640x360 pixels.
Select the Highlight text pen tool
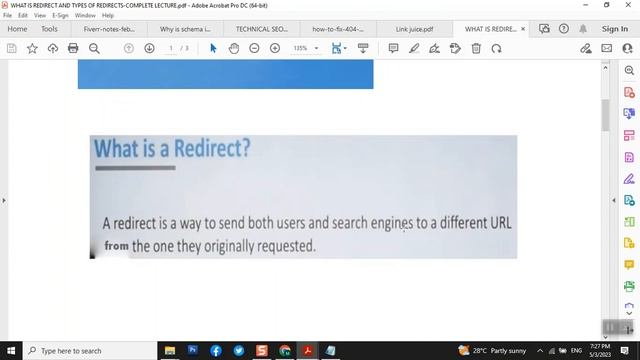tap(414, 49)
